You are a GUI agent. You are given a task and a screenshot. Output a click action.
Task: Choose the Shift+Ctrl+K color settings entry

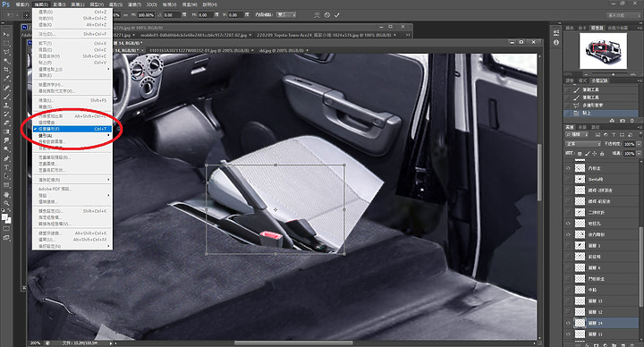72,211
